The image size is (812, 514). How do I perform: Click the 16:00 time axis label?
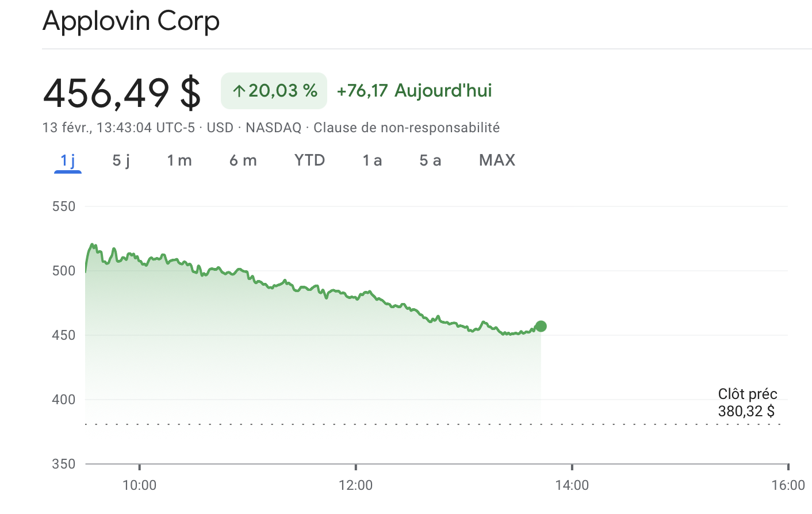coord(788,485)
